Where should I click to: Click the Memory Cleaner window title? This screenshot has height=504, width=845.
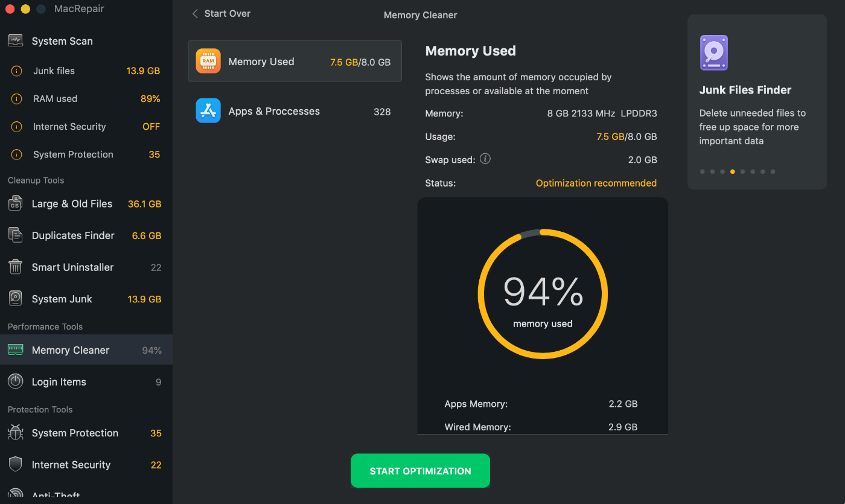(421, 15)
